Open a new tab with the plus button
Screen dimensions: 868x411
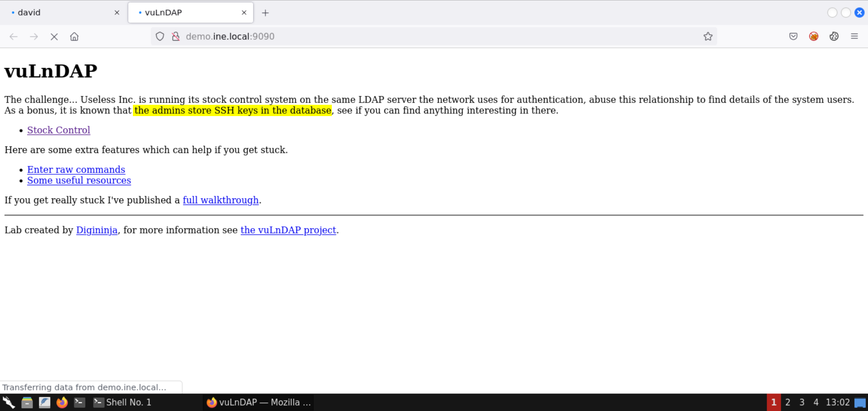[265, 13]
